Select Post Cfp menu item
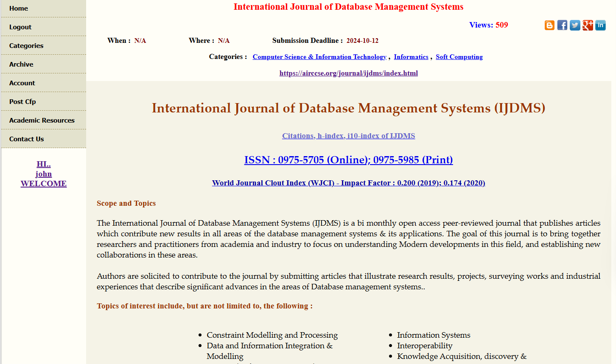This screenshot has height=364, width=616. click(43, 102)
